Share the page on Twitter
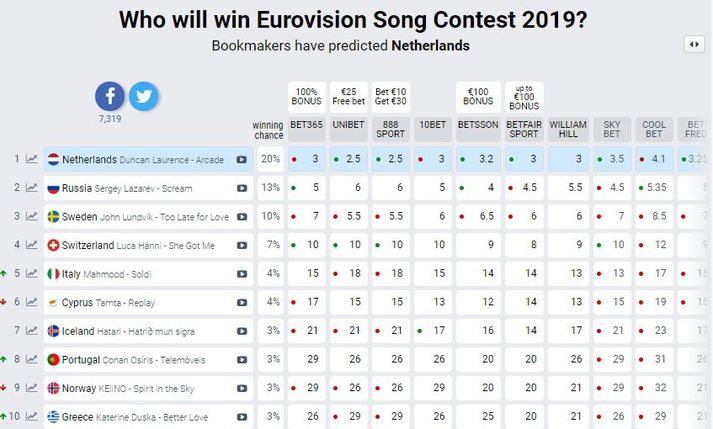Viewport: 713px width, 429px height. 144,96
